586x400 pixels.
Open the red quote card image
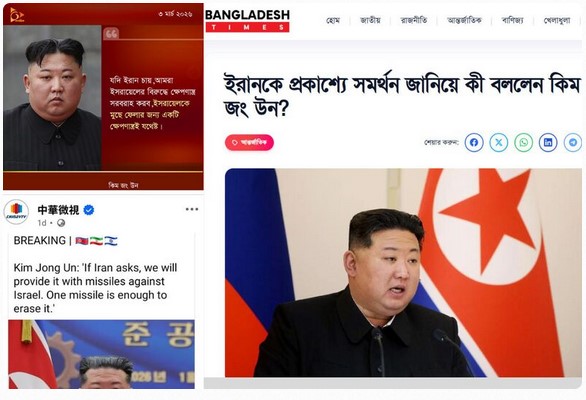[x=103, y=96]
